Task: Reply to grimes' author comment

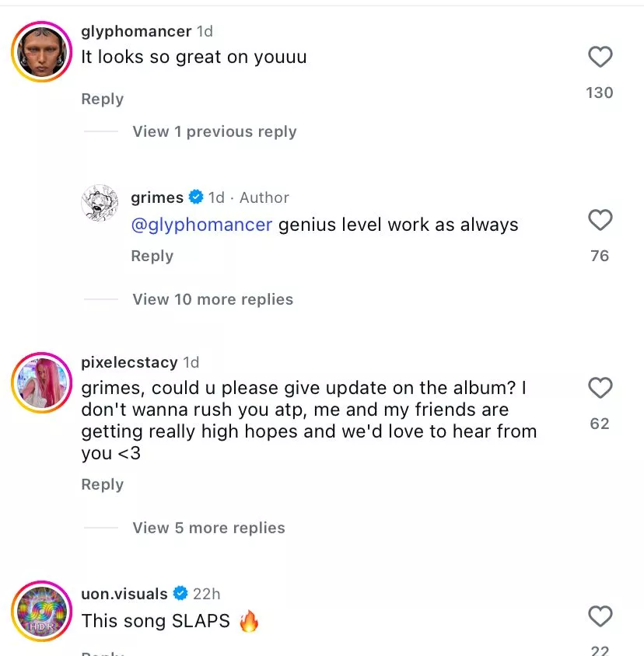Action: pyautogui.click(x=152, y=256)
